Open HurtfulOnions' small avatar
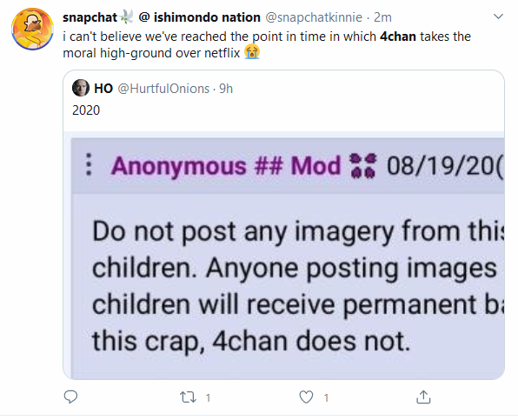The image size is (518, 420). [x=81, y=88]
